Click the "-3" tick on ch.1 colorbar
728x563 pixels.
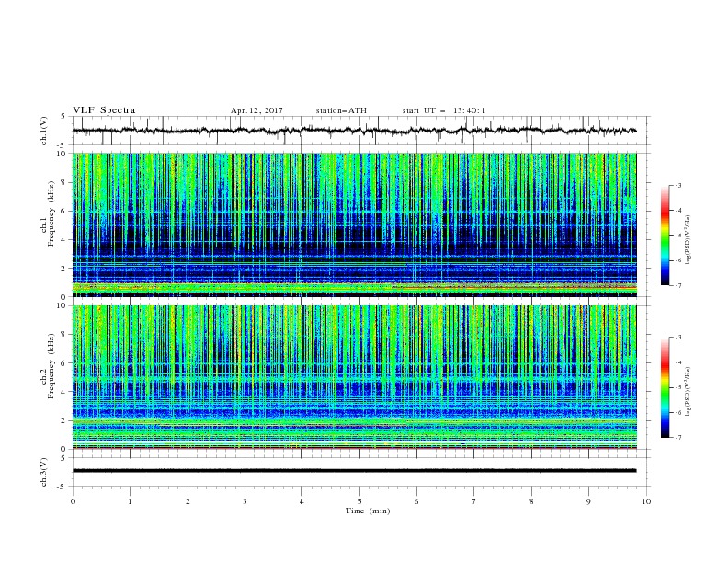[x=678, y=185]
